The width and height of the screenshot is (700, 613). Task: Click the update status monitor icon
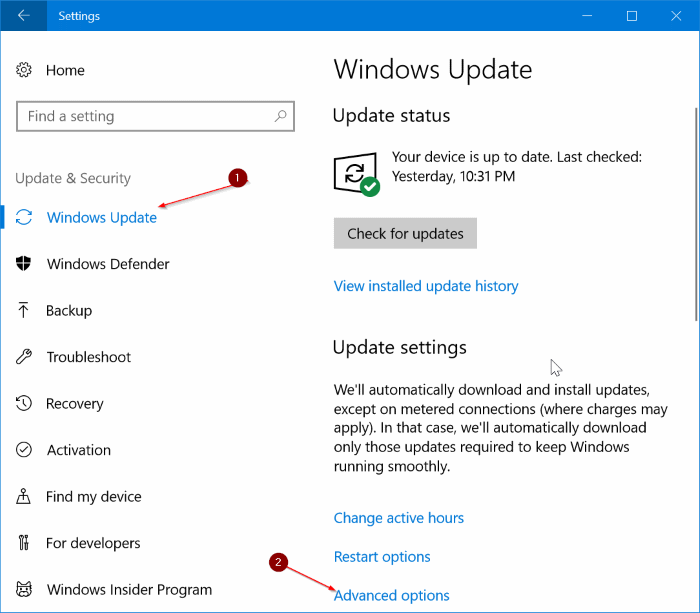click(357, 174)
